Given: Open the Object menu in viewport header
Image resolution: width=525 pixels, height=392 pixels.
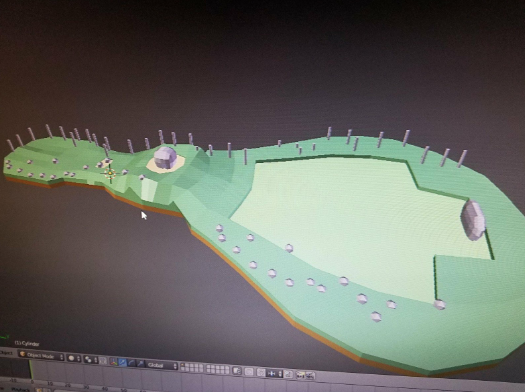Looking at the screenshot, I should coord(6,353).
